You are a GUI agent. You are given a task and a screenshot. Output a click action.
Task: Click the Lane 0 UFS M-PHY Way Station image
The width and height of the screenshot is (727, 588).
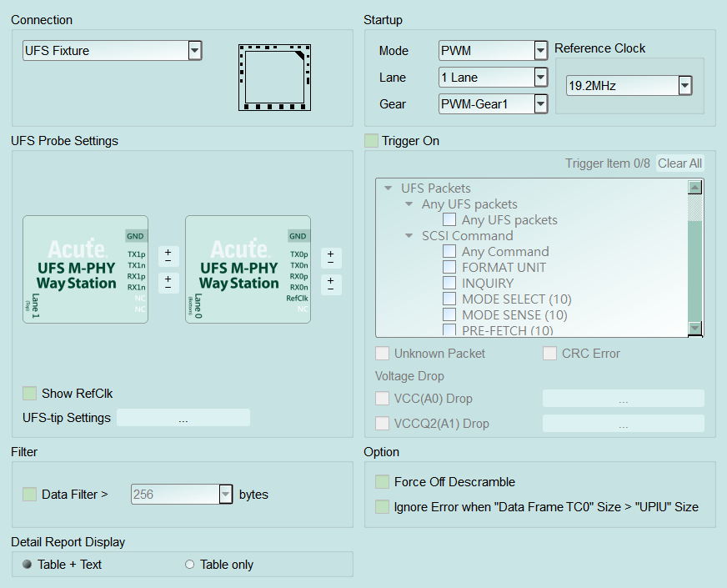click(x=248, y=269)
